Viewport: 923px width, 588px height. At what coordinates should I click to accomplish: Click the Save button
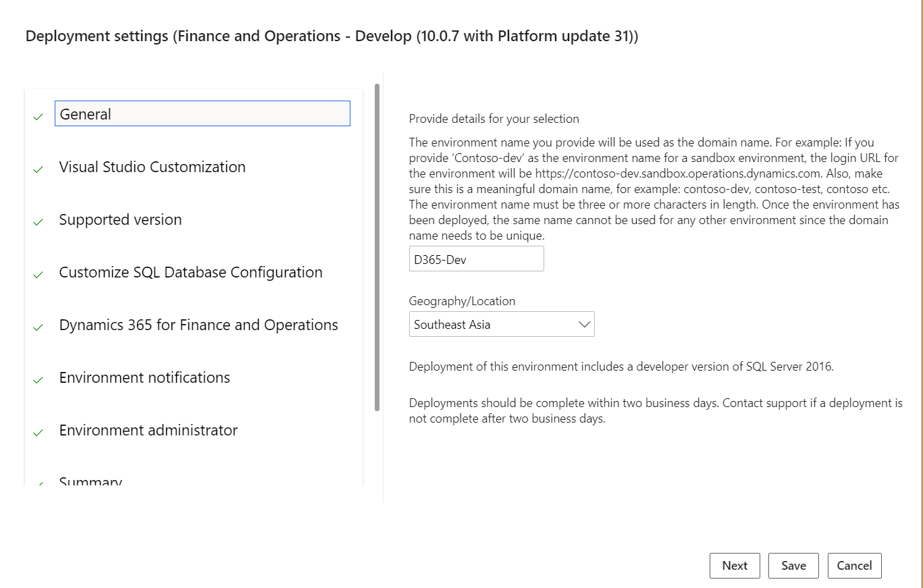click(793, 566)
